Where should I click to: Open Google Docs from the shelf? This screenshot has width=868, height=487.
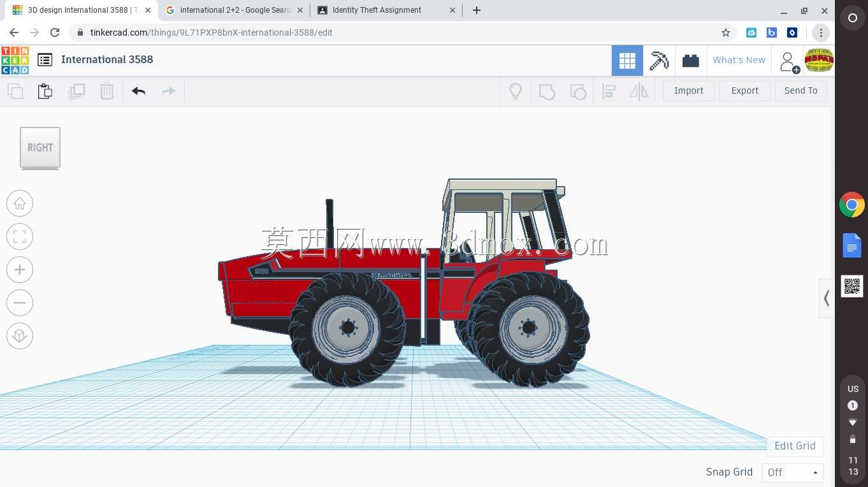coord(852,245)
